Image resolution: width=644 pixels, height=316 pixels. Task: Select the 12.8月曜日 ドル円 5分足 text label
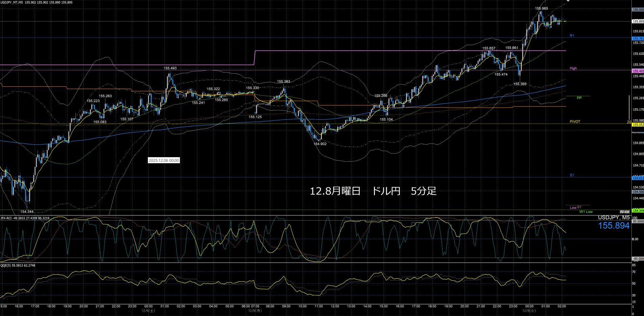373,191
